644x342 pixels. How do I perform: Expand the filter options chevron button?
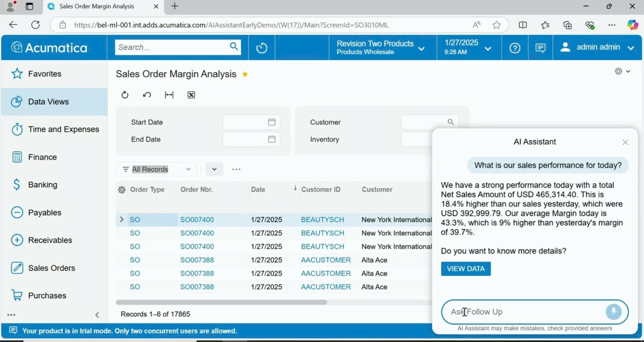pos(214,169)
